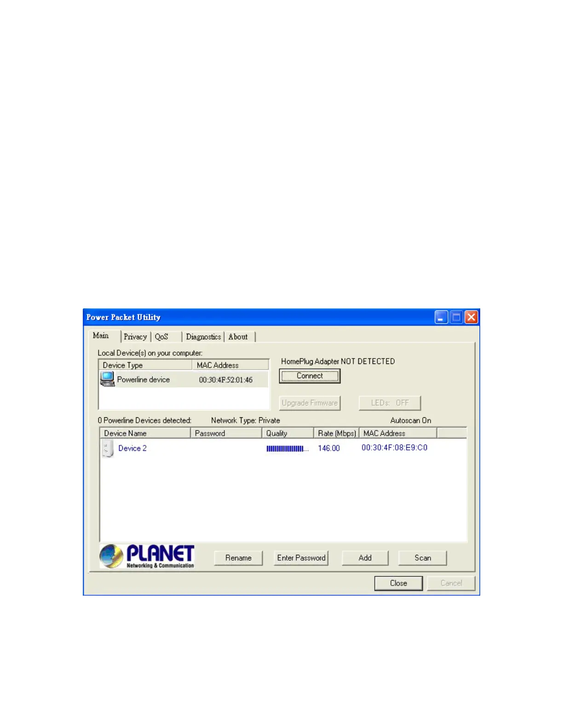Close the window with the red X
This screenshot has width=563, height=728.
coord(471,317)
